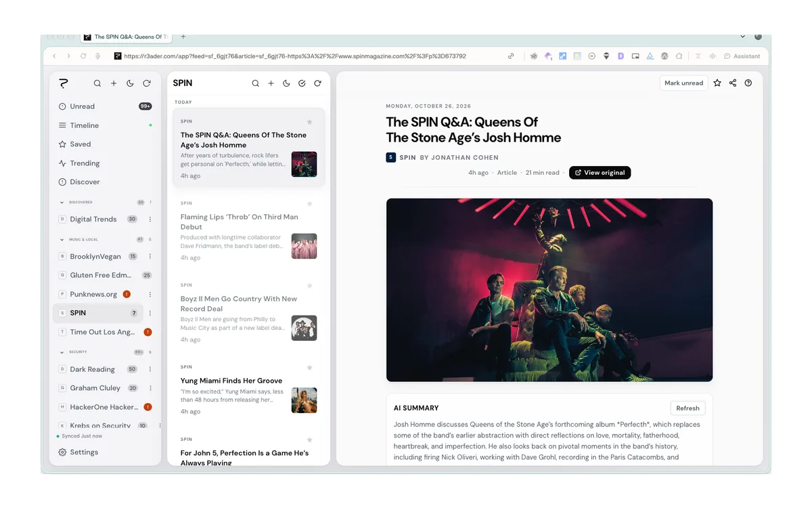Viewport: 812px width, 508px height.
Task: Open the help icon in reader toolbar
Action: 748,83
